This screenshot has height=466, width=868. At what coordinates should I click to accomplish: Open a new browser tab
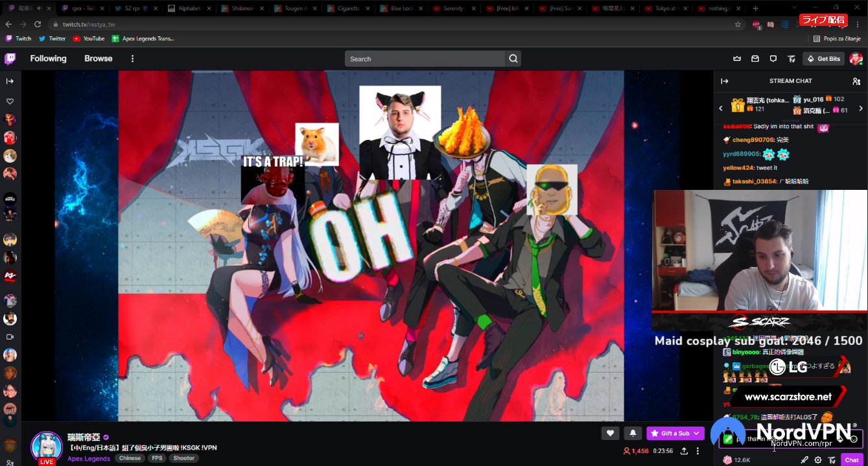[756, 8]
